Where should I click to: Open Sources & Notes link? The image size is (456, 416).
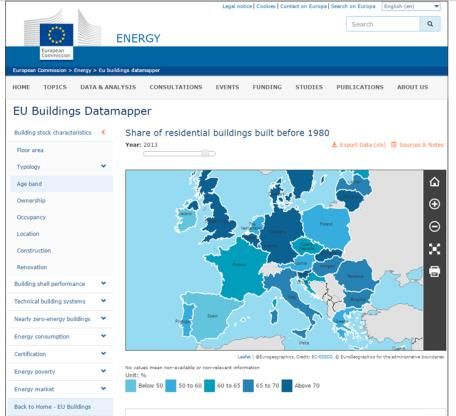[417, 145]
